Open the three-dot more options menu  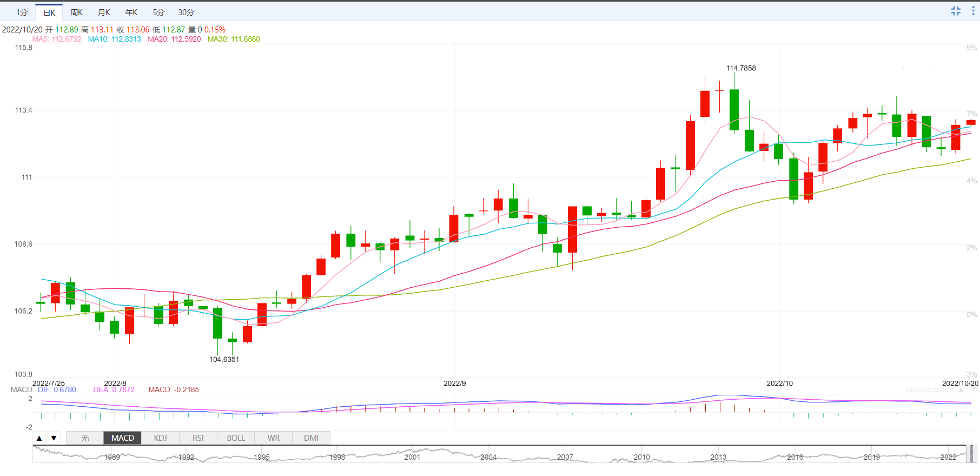(x=973, y=11)
